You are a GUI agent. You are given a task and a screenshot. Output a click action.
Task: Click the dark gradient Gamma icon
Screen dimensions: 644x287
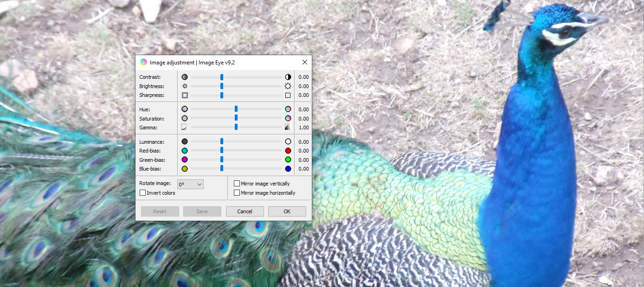coord(288,128)
